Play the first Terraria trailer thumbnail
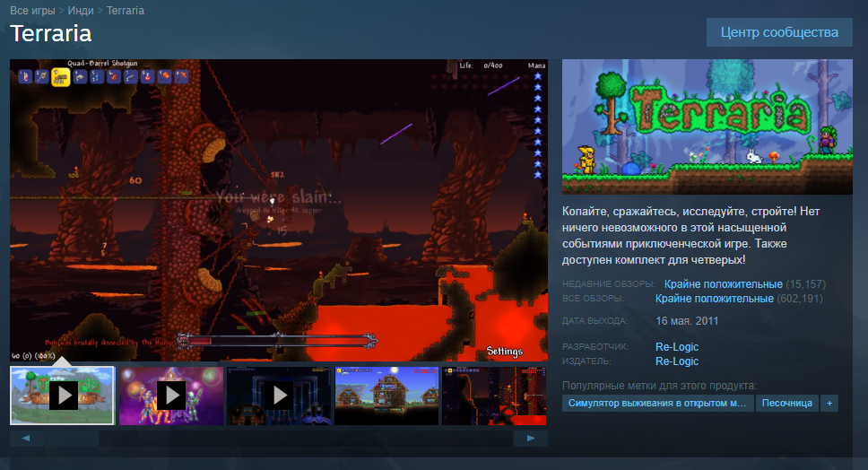The image size is (868, 470). coord(63,396)
